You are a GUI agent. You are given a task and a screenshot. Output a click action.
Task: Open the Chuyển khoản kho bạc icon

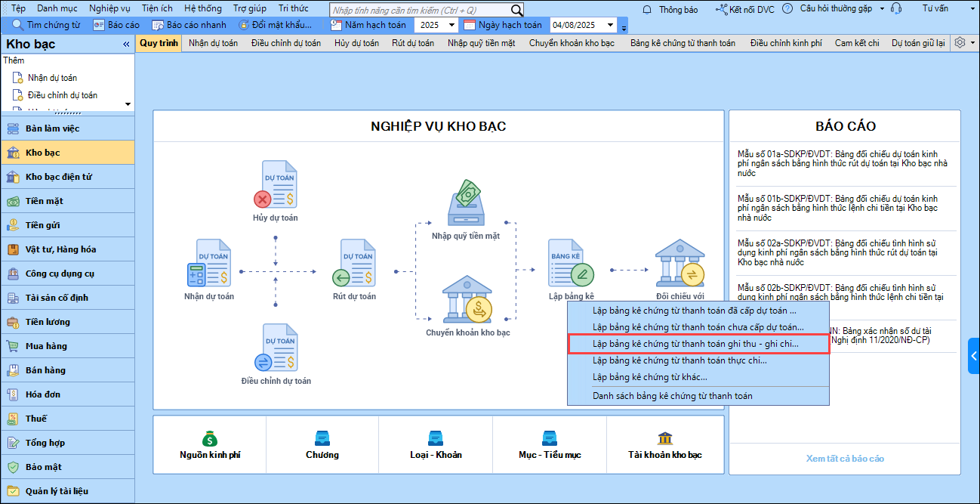[467, 299]
